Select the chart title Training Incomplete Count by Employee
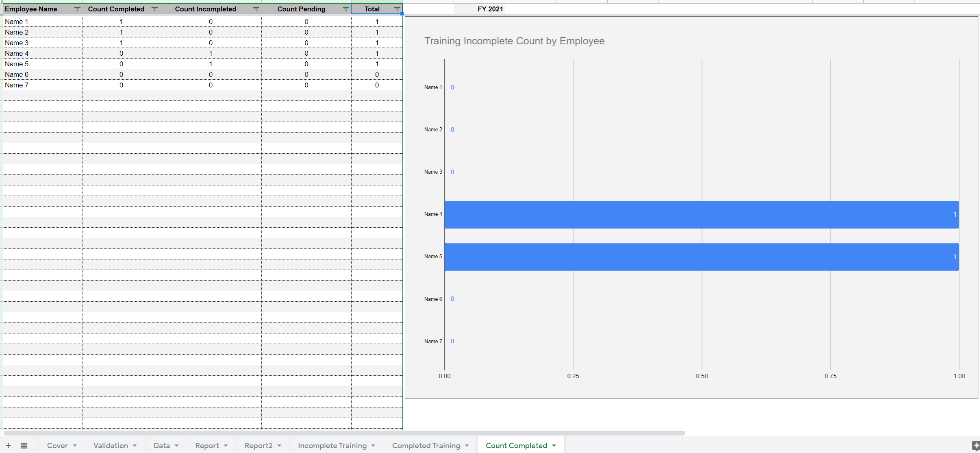Image resolution: width=980 pixels, height=453 pixels. pos(514,41)
